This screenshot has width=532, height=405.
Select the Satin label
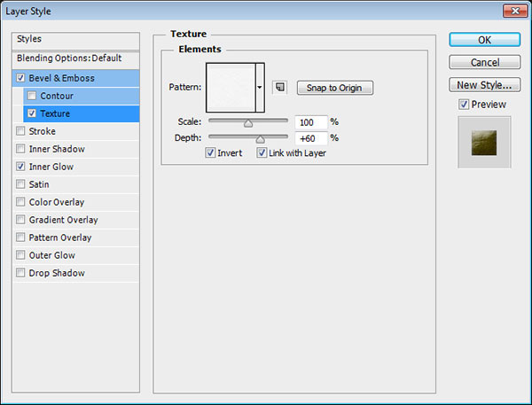[x=39, y=184]
